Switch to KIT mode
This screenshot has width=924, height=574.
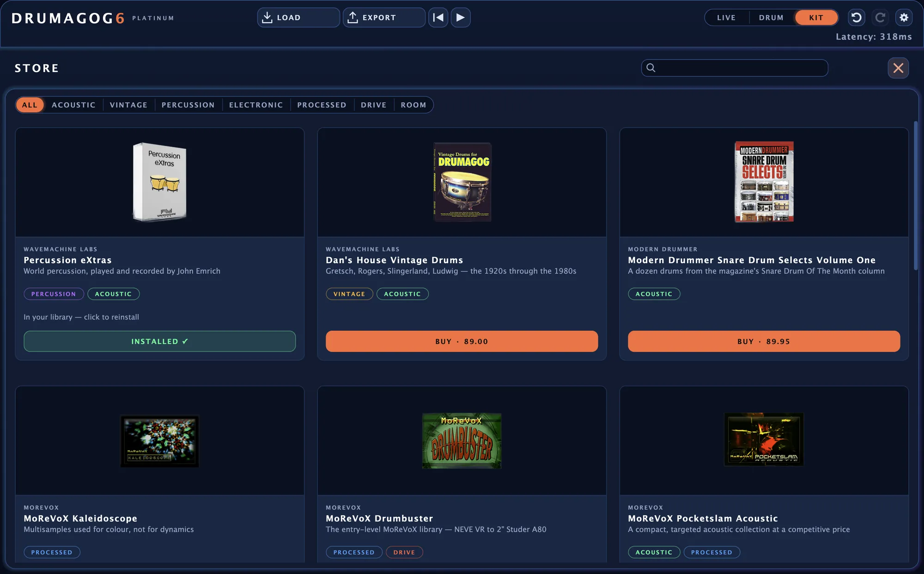816,18
